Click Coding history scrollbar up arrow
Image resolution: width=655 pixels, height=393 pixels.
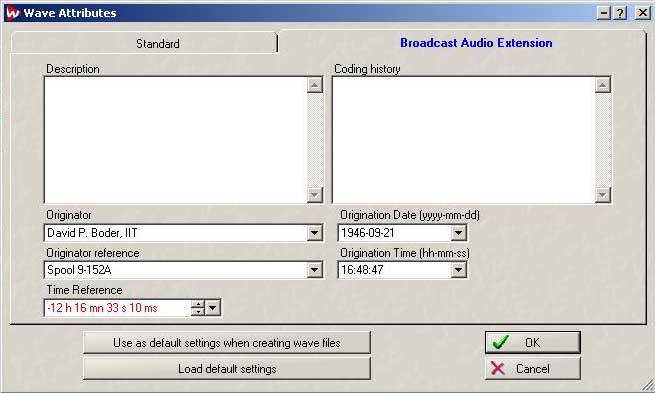point(602,85)
